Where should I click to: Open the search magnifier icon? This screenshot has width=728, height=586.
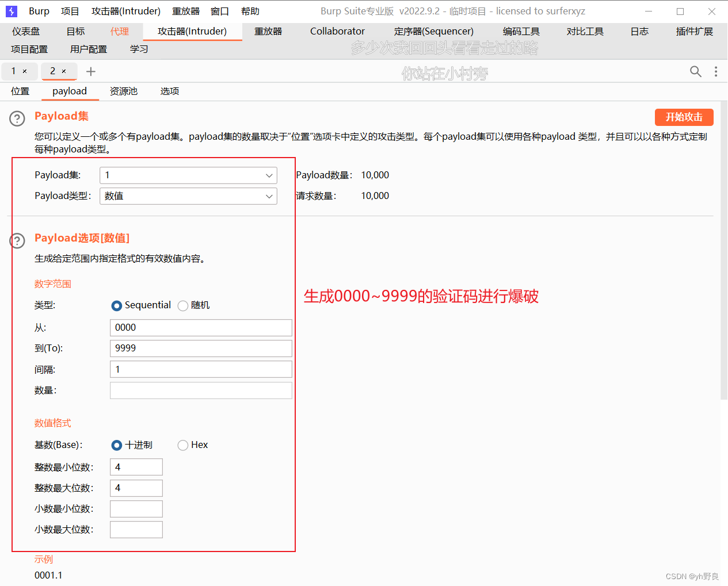[x=696, y=71]
